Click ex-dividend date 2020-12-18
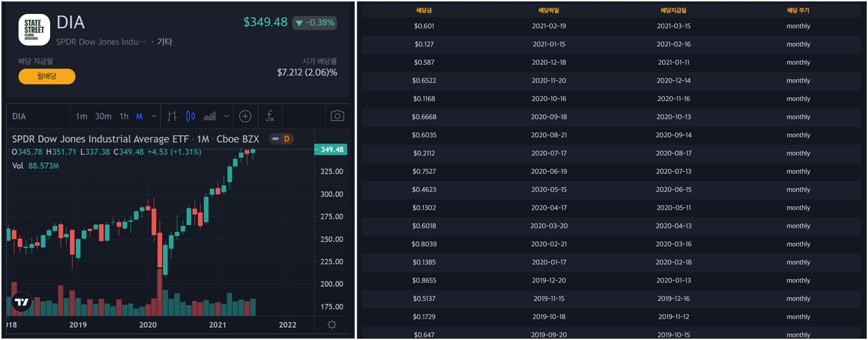The height and width of the screenshot is (340, 868). pyautogui.click(x=548, y=63)
